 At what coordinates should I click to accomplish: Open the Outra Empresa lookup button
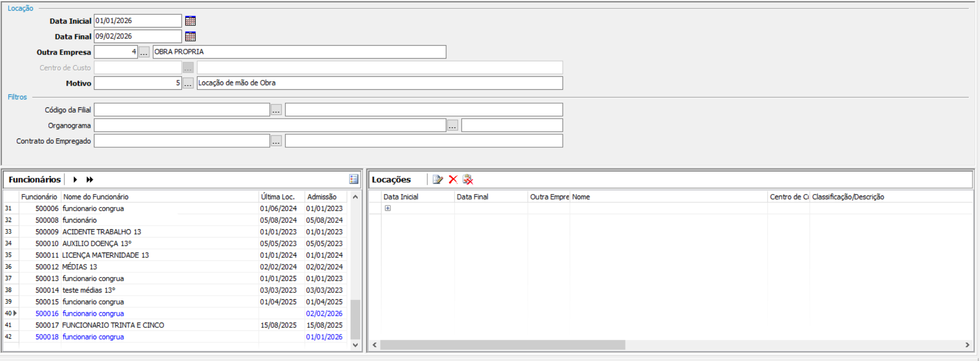144,52
